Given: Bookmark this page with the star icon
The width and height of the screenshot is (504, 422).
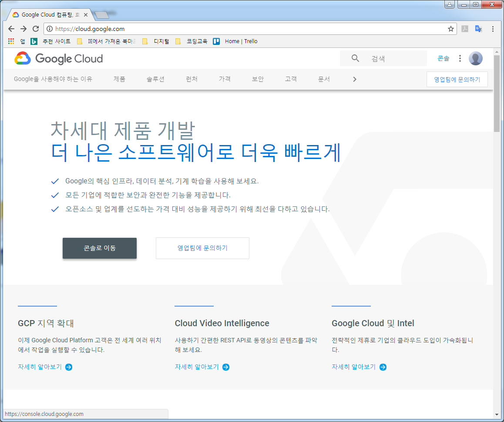Looking at the screenshot, I should tap(450, 29).
